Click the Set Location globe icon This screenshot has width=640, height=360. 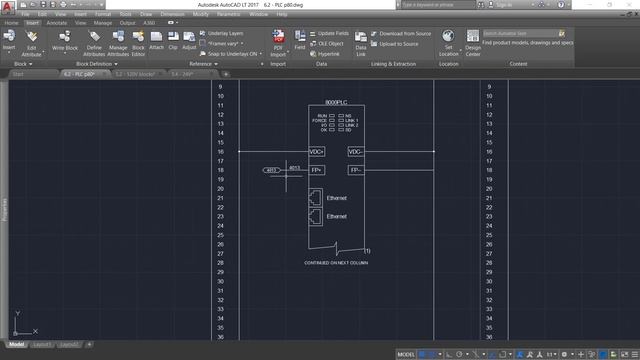[448, 36]
